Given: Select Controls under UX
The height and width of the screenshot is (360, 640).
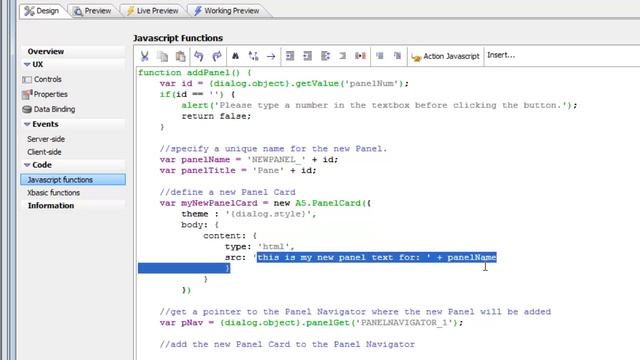Looking at the screenshot, I should [x=47, y=80].
